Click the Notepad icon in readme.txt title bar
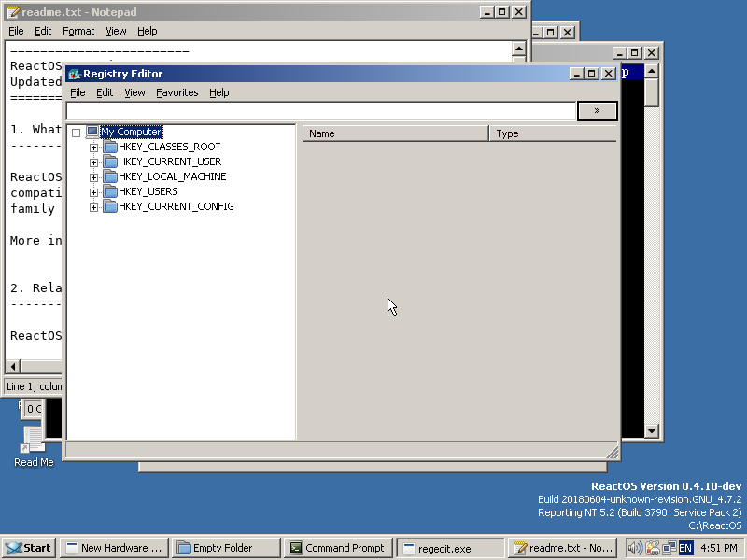This screenshot has height=560, width=747. [x=12, y=11]
